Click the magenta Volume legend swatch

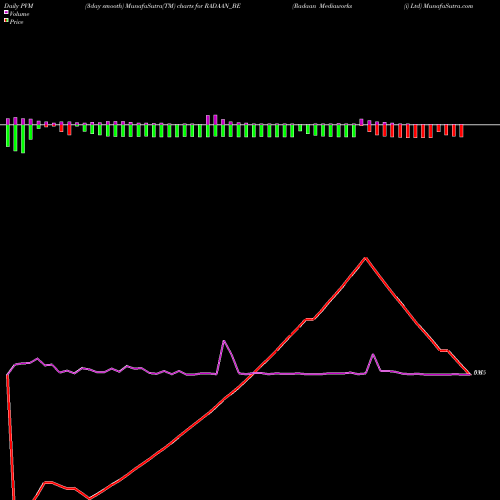click(x=6, y=12)
